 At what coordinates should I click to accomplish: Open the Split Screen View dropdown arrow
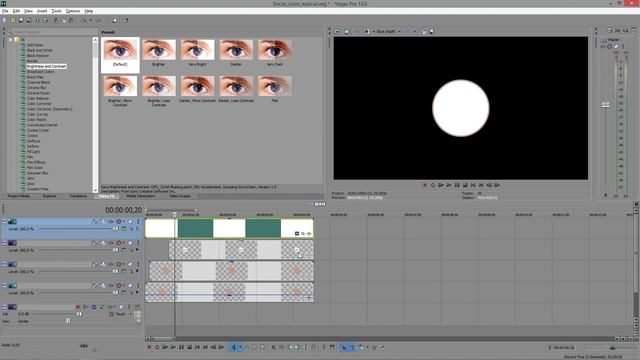[373, 31]
